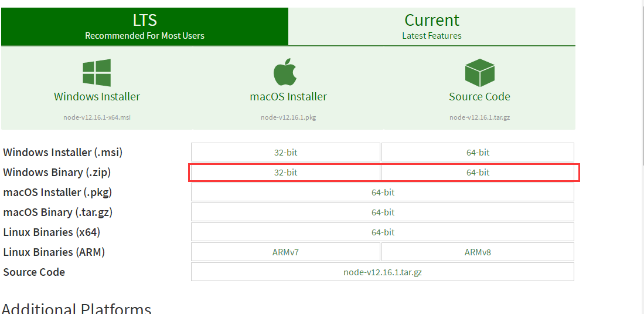Download Linux Binaries (x64) 64-bit
This screenshot has height=314, width=644.
coord(383,232)
